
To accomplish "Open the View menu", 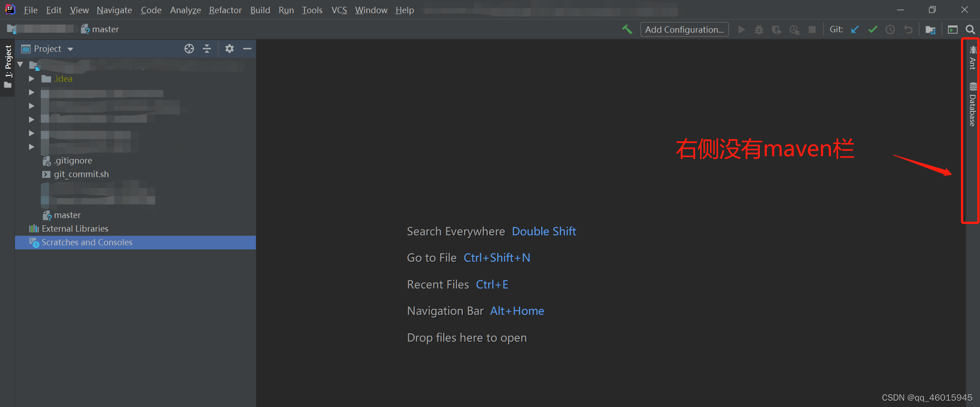I will pyautogui.click(x=79, y=10).
